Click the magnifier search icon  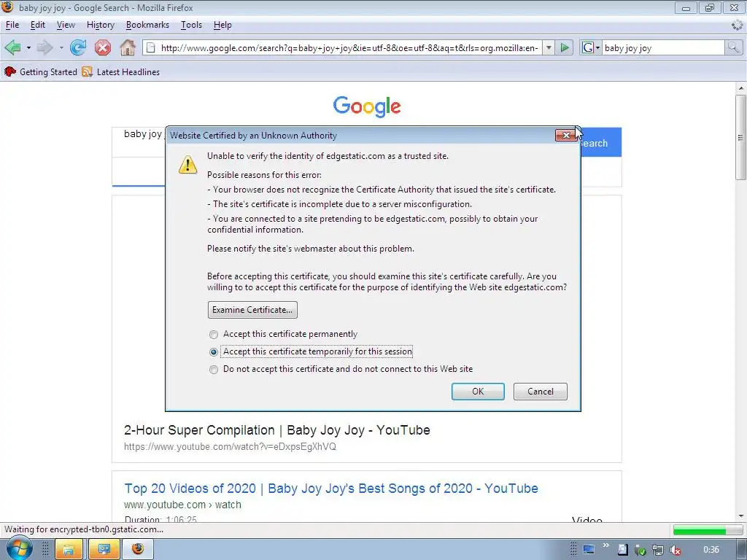[x=733, y=47]
